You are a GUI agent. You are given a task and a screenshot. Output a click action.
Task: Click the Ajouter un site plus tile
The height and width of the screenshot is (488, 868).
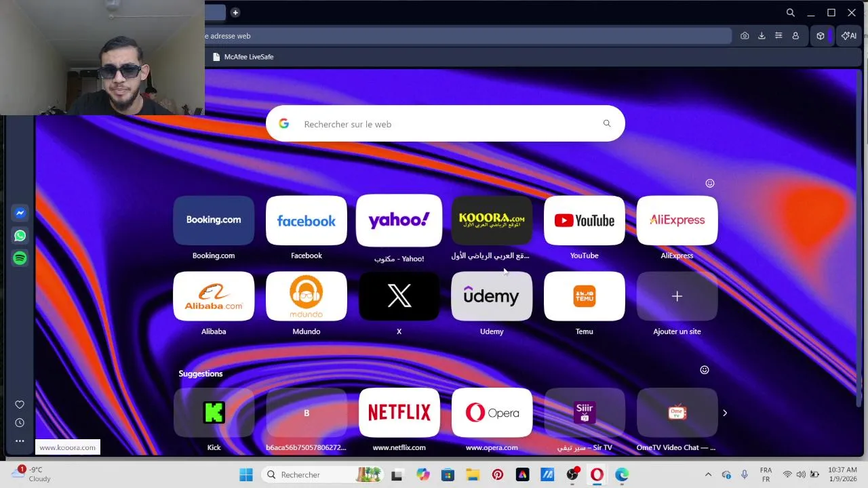(677, 296)
